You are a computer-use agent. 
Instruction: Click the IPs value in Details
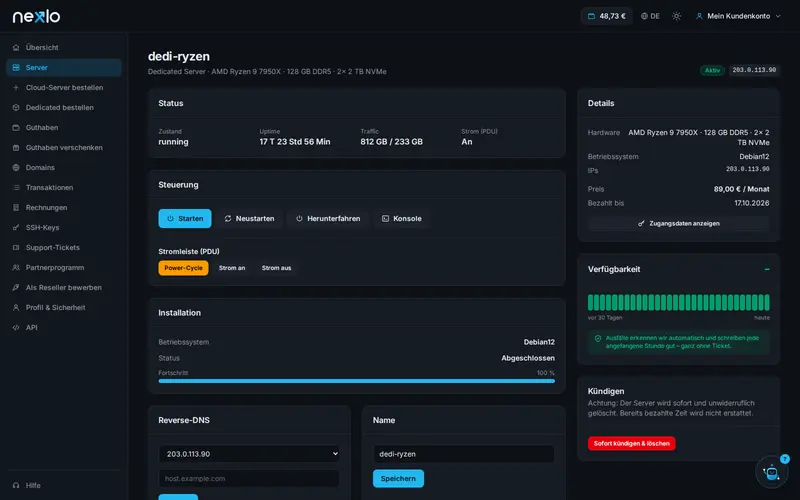pyautogui.click(x=748, y=169)
